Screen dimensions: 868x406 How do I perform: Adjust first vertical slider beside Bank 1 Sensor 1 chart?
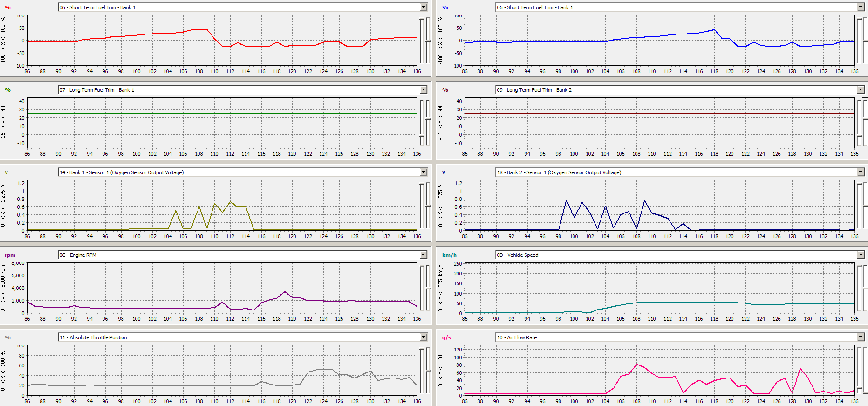coord(421,205)
